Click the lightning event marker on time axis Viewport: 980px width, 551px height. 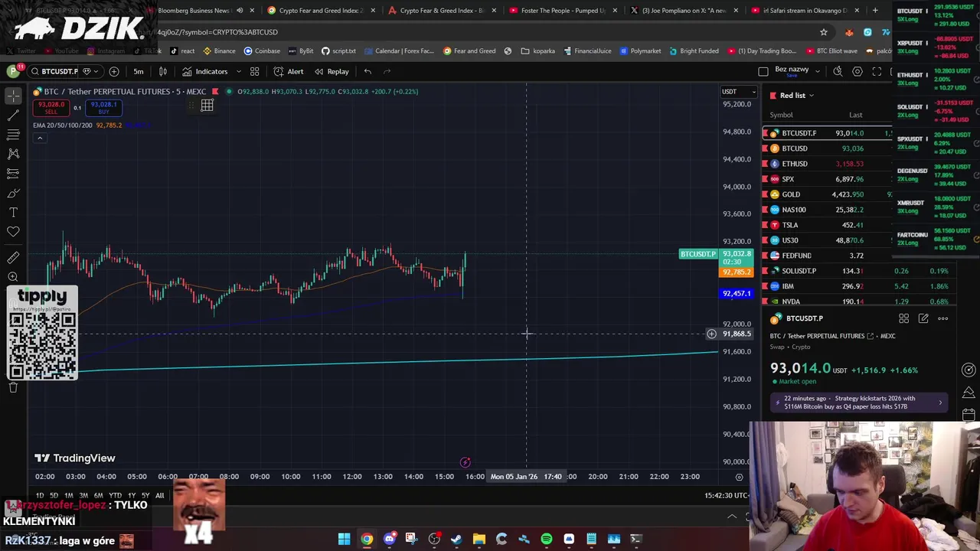pyautogui.click(x=465, y=462)
